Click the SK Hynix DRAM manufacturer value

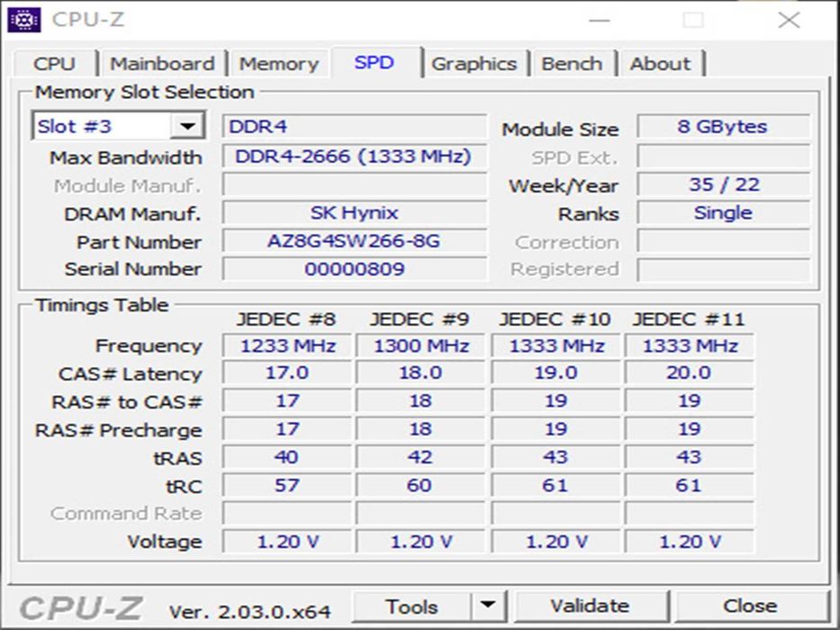[x=355, y=212]
